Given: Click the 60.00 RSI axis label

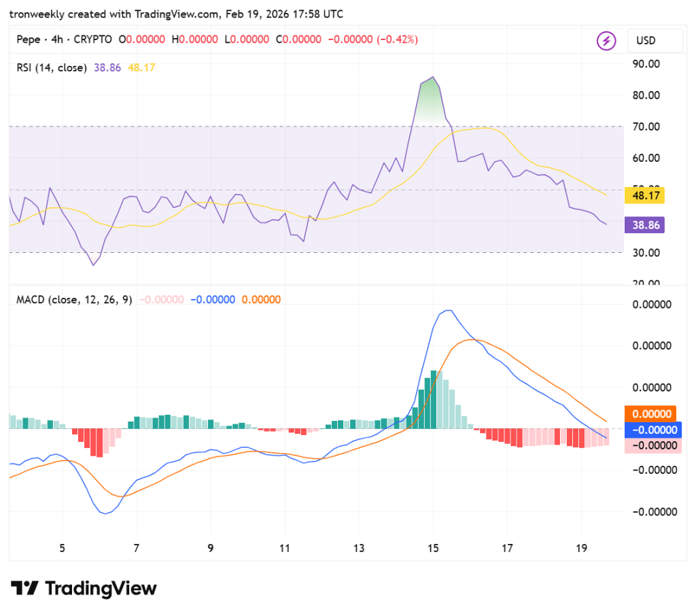Looking at the screenshot, I should click(646, 158).
